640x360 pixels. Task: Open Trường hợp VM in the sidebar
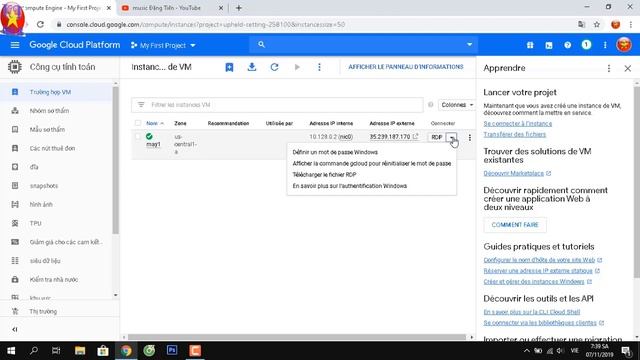57,92
